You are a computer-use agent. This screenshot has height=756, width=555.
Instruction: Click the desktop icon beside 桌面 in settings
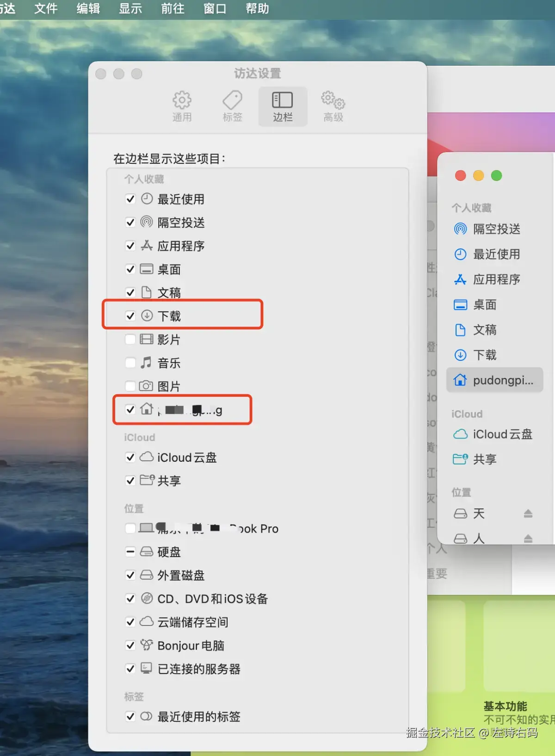coord(147,269)
